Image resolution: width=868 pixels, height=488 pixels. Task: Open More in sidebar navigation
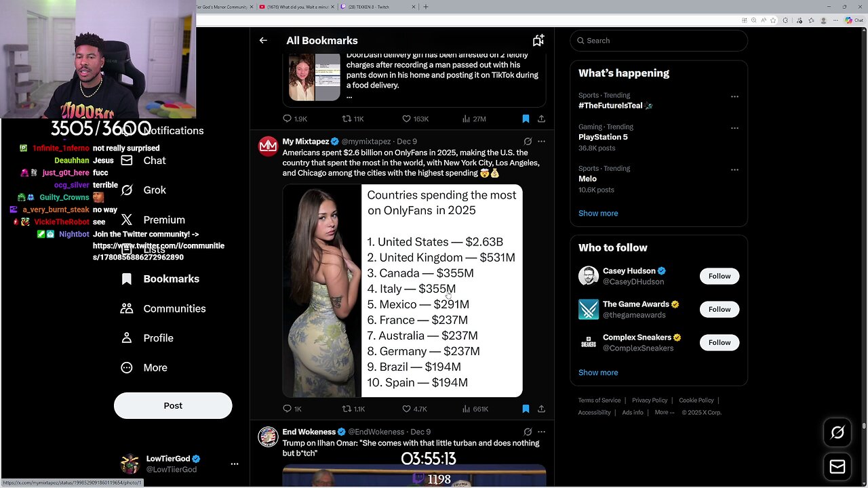tap(144, 367)
